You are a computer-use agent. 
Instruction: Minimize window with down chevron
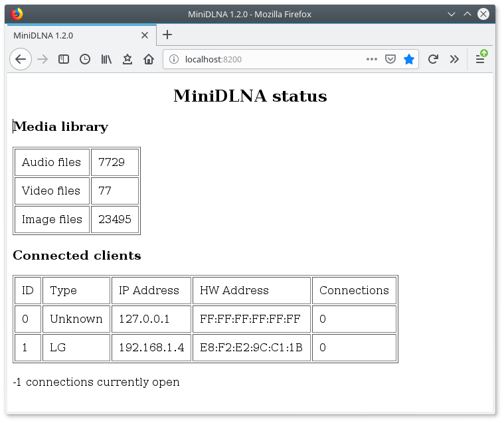(x=452, y=14)
